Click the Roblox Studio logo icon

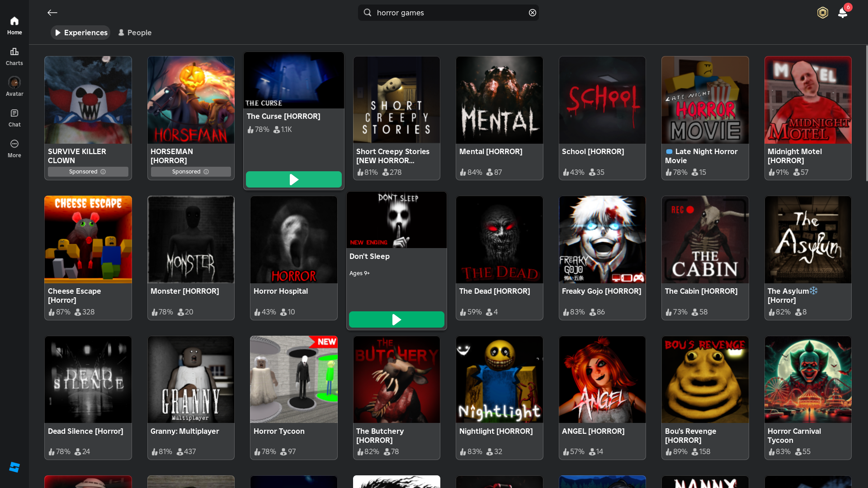(14, 467)
